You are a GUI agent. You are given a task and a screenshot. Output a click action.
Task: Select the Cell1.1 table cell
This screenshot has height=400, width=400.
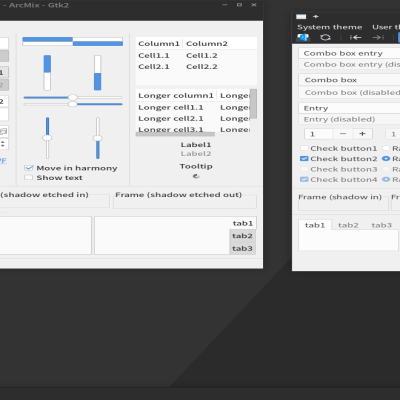[154, 56]
